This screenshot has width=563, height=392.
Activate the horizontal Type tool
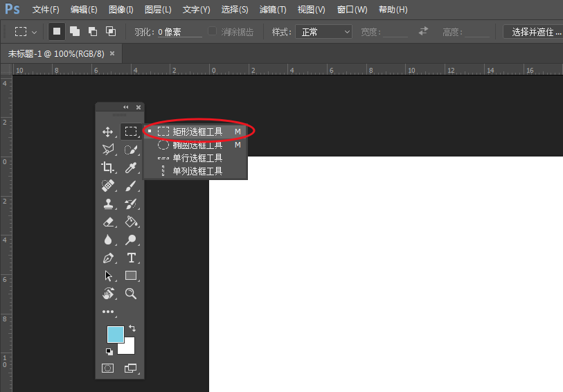point(131,258)
